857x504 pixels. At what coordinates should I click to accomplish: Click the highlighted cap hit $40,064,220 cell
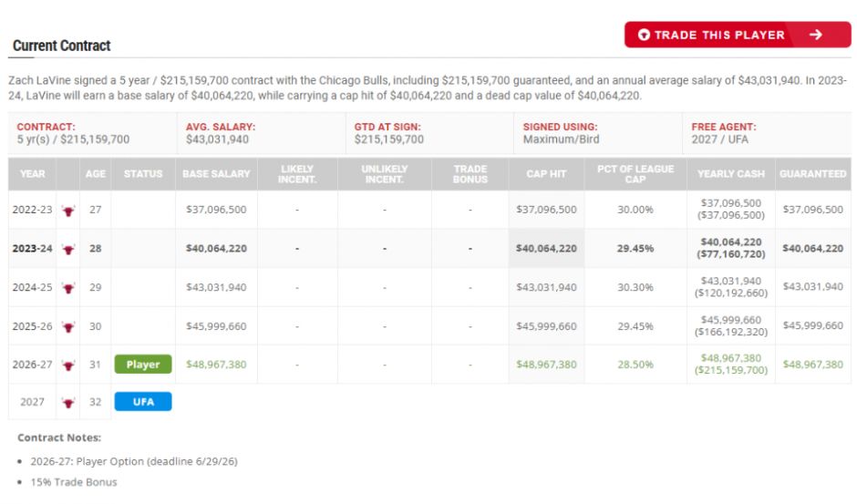[546, 248]
